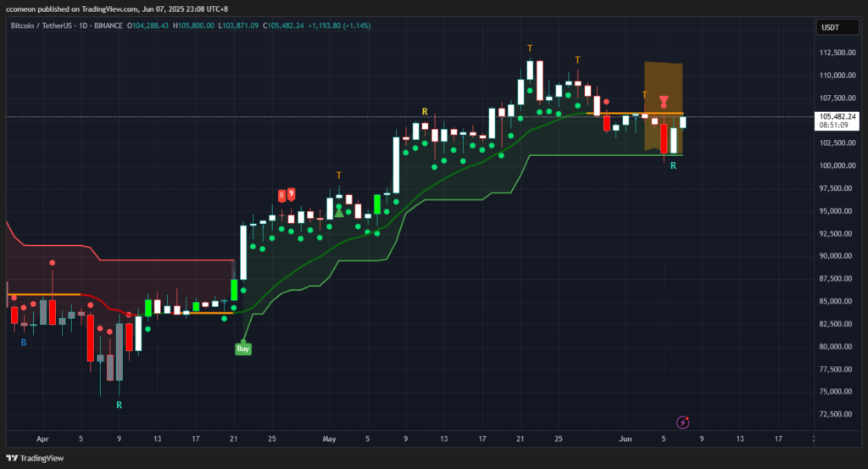
Task: Click the green up-triangle marker near May
Action: (x=339, y=212)
